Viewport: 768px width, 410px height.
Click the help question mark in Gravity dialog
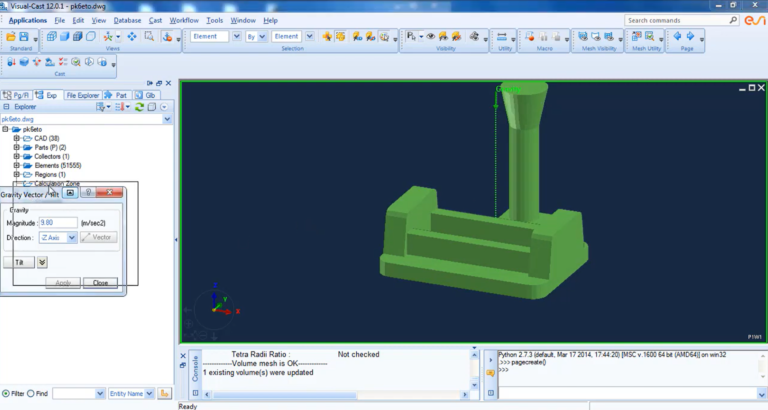point(89,193)
